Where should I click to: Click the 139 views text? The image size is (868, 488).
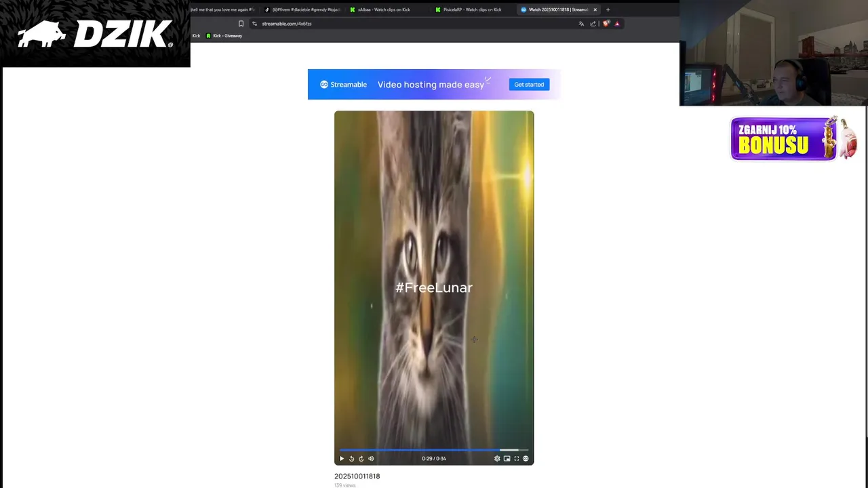[x=344, y=485]
